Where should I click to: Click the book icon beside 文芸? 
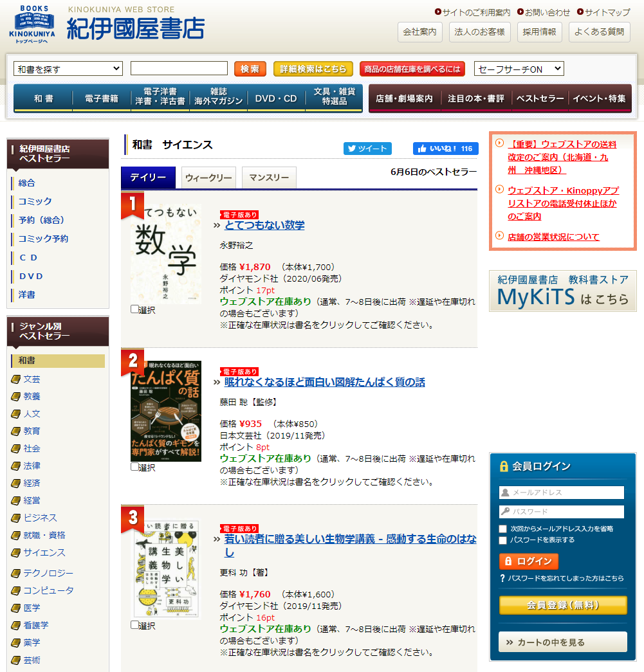click(x=16, y=379)
